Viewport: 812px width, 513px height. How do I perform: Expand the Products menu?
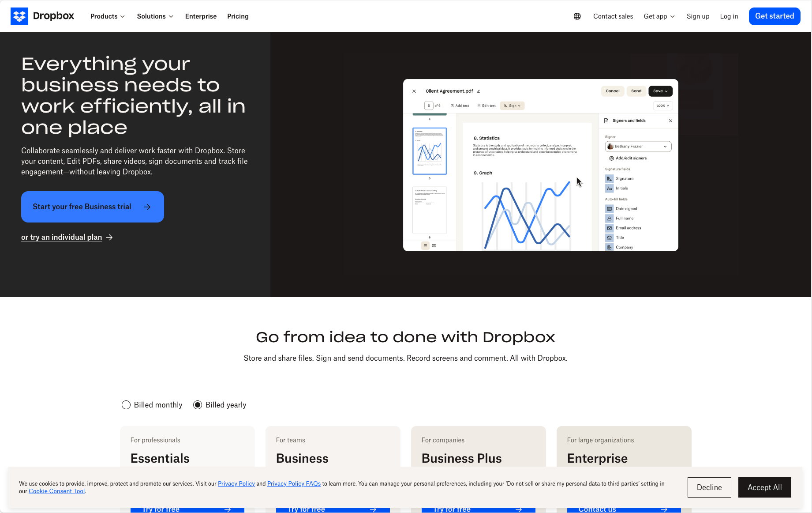pyautogui.click(x=108, y=16)
